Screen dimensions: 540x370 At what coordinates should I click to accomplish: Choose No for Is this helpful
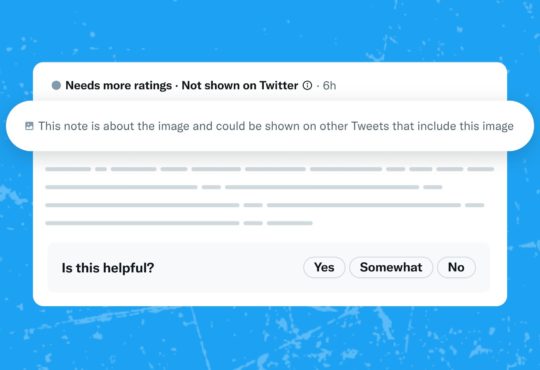pos(456,267)
